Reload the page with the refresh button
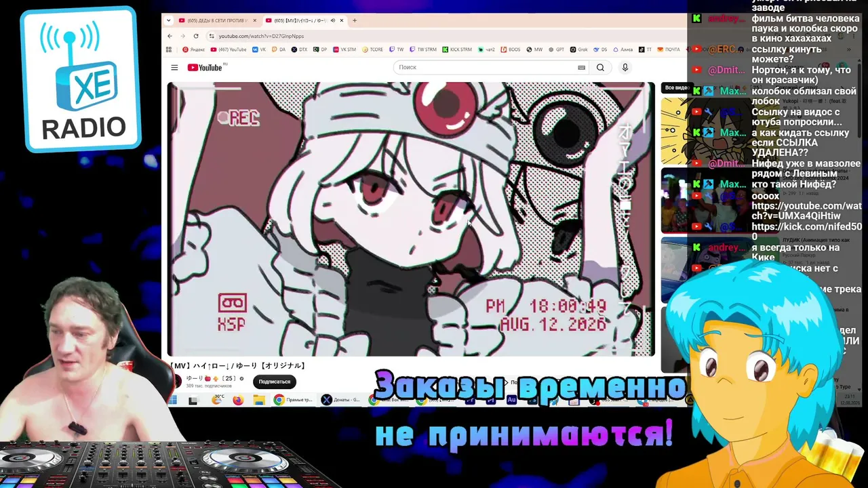Viewport: 868px width, 488px height. 196,36
